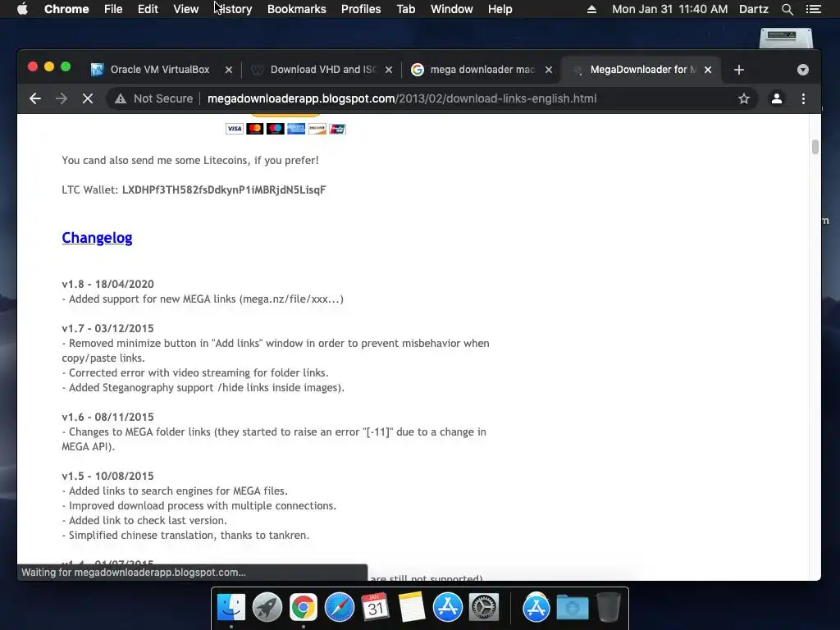Click the Not Secure warning icon
Screen dimensions: 840x630
pos(121,98)
